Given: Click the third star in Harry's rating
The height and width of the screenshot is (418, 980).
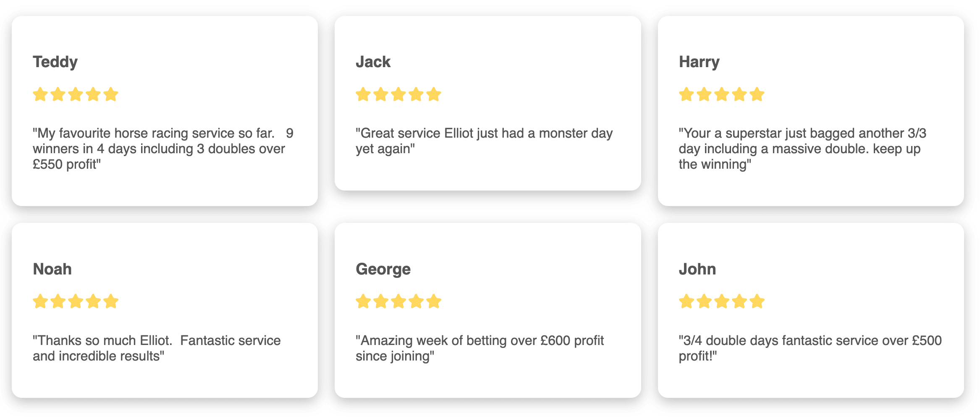Looking at the screenshot, I should 721,94.
